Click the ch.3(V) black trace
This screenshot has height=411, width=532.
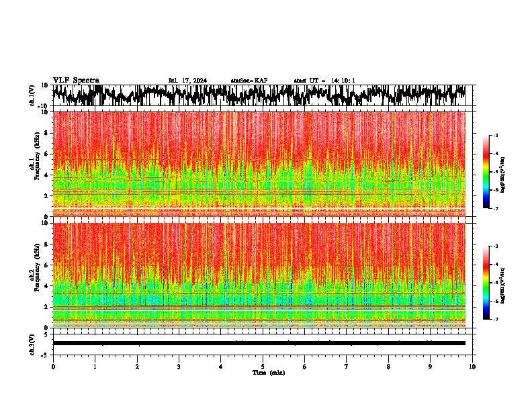pyautogui.click(x=259, y=343)
